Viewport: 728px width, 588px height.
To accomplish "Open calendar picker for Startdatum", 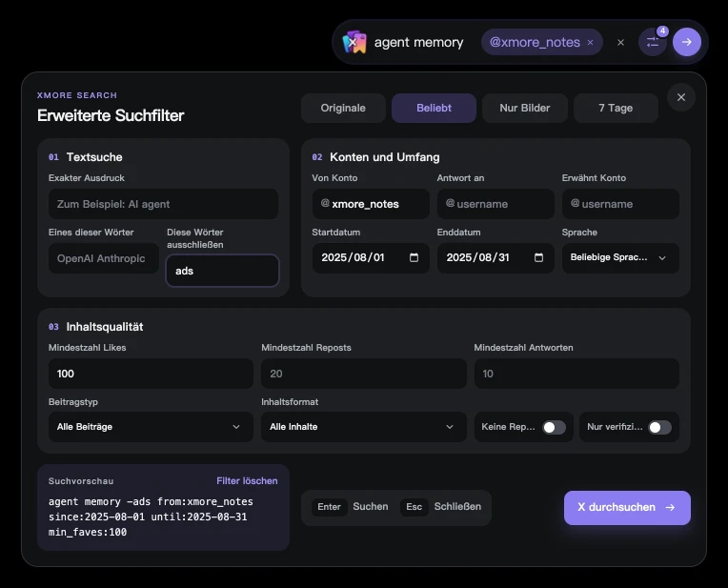I will pos(414,257).
